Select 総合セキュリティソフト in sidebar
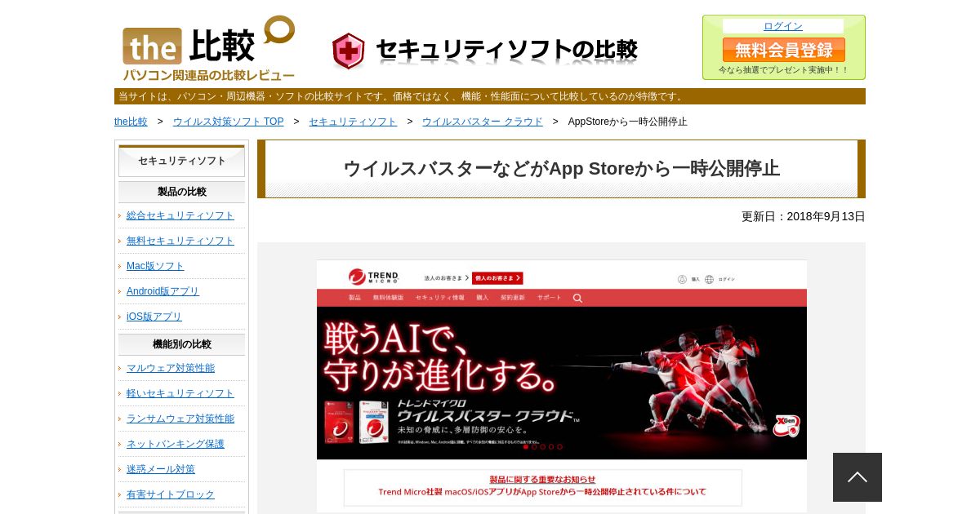Viewport: 980px width, 514px height. (180, 215)
